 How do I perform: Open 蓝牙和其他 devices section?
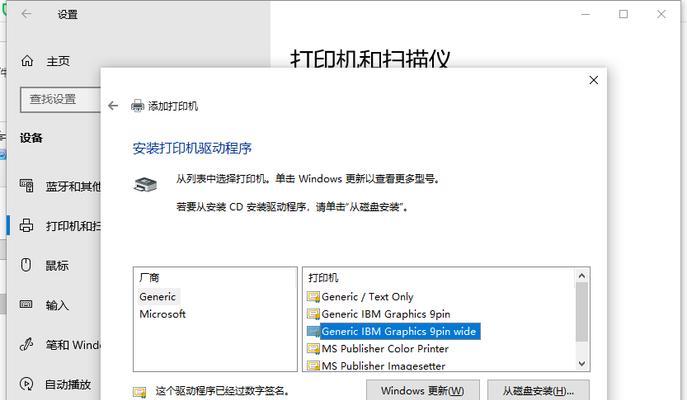[x=73, y=187]
